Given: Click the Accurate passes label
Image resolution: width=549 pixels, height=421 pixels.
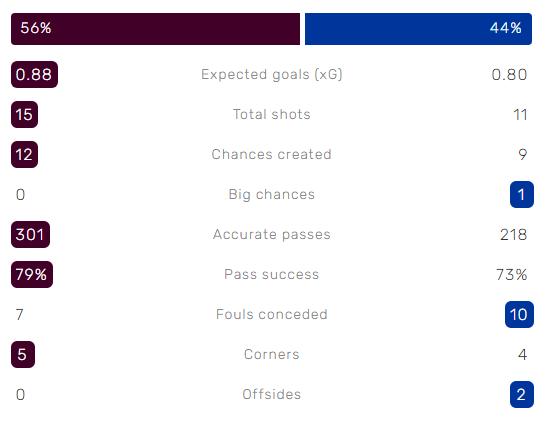Looking at the screenshot, I should 272,235.
